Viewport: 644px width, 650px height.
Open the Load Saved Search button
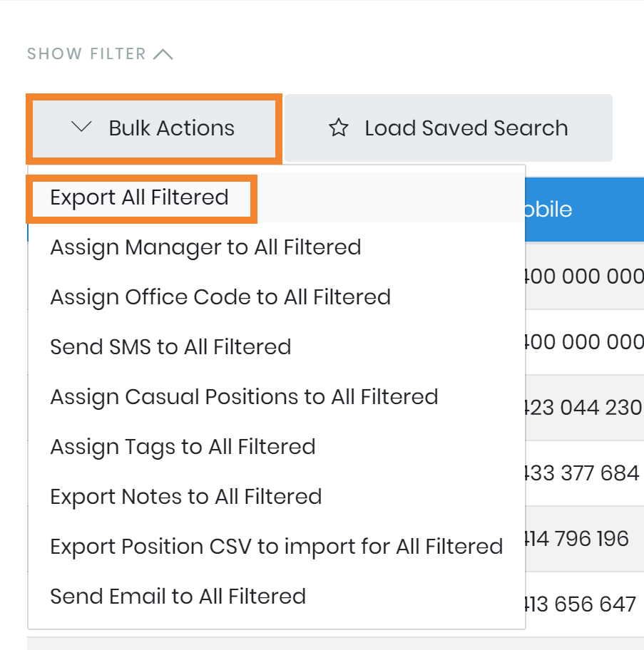click(x=449, y=128)
